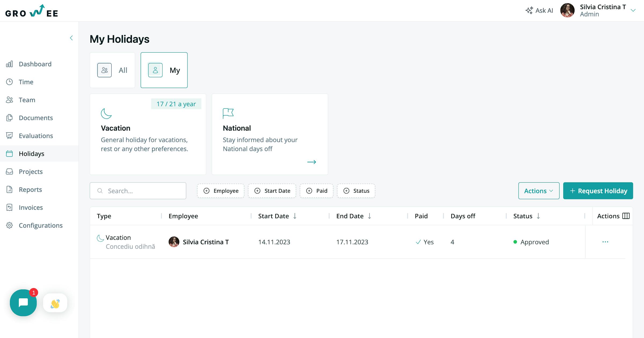Click the Request Holiday button
Viewport: 644px width, 338px height.
pos(598,191)
